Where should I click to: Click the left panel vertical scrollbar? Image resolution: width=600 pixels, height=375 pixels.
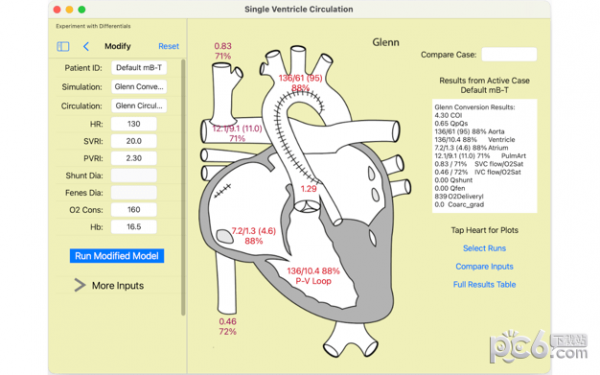183,188
